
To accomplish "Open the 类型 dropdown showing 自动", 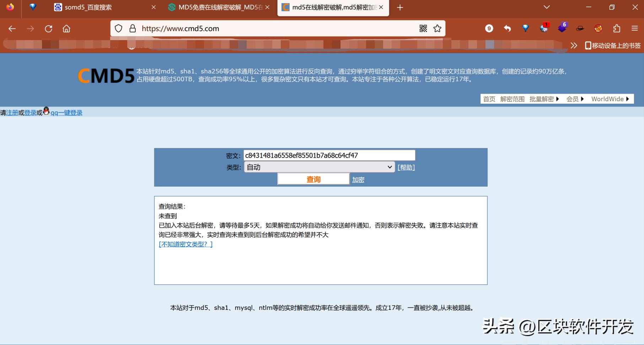I will point(318,167).
